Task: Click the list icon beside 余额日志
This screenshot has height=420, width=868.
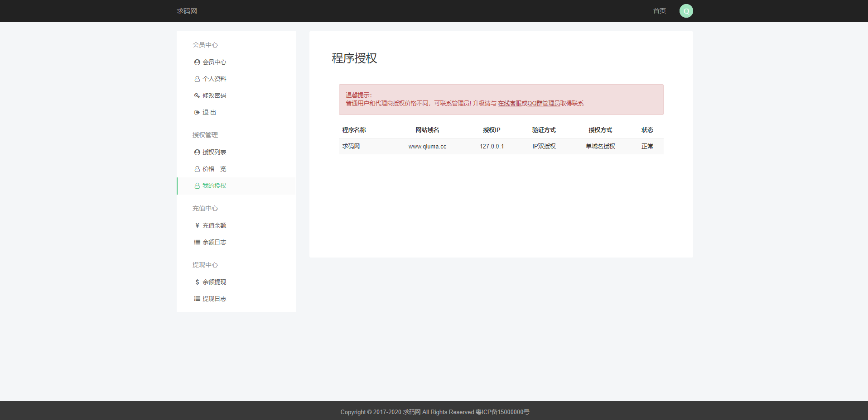Action: click(x=197, y=242)
